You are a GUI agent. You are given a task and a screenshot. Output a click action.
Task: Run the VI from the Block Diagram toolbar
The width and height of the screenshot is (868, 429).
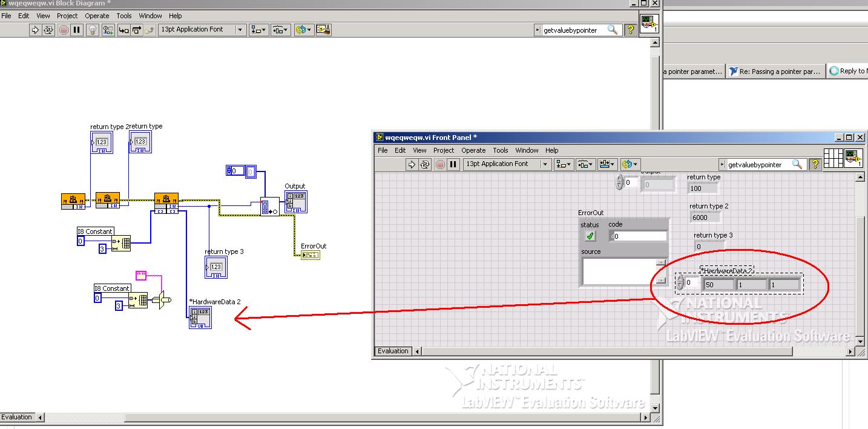tap(35, 30)
